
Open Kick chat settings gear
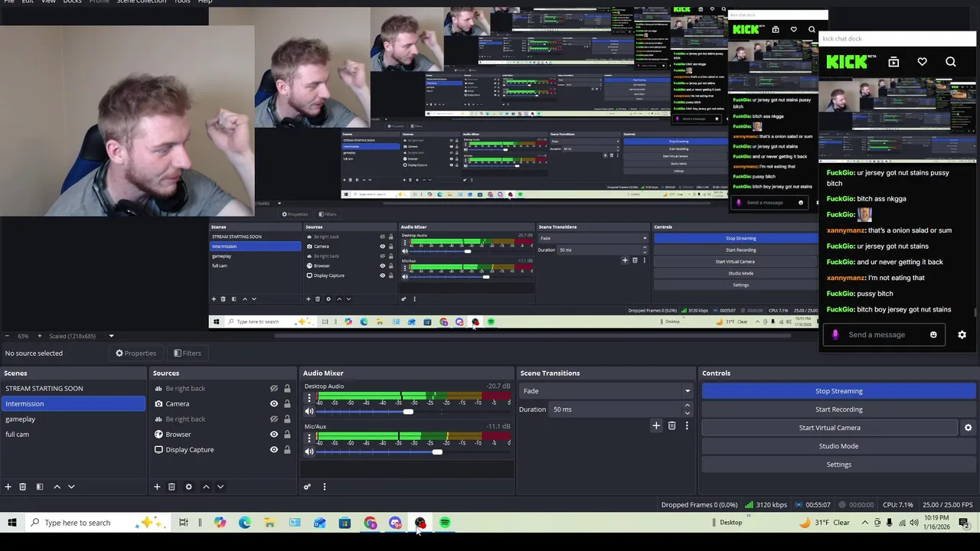click(x=962, y=334)
